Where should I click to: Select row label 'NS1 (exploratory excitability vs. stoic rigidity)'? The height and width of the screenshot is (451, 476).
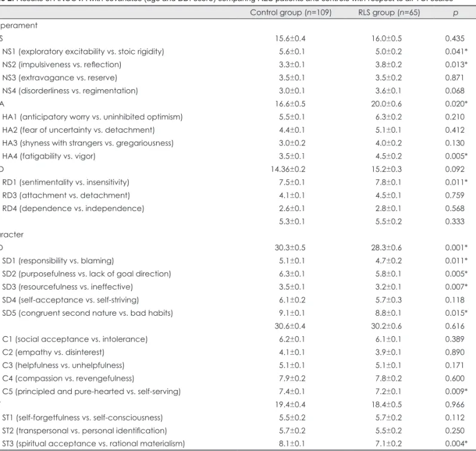[x=83, y=51]
